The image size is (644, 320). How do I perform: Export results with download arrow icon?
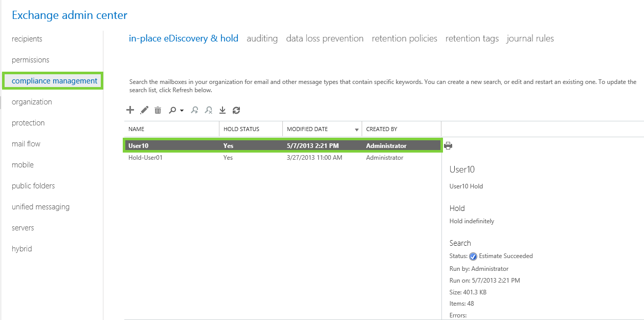pyautogui.click(x=223, y=110)
